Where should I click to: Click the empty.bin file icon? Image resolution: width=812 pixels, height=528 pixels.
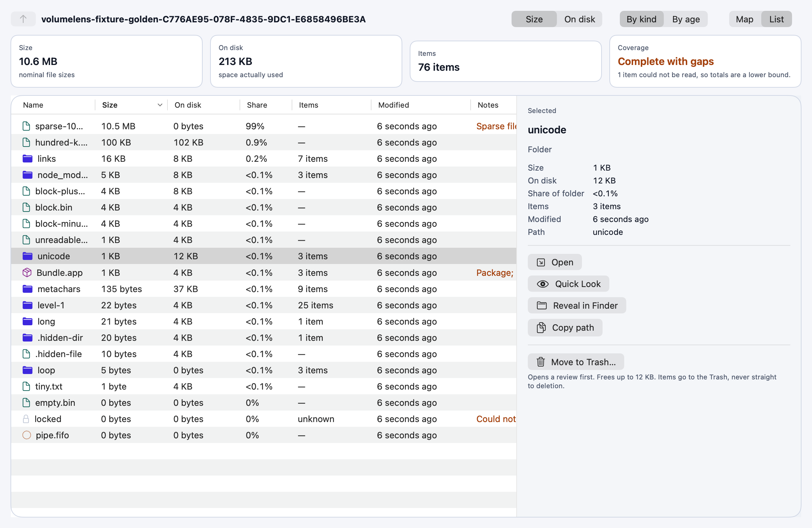tap(26, 403)
